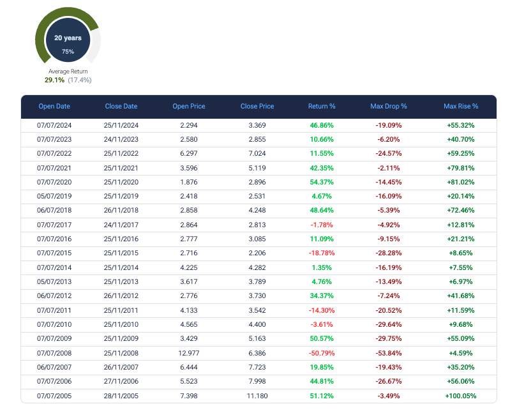This screenshot has width=524, height=420.
Task: Select negative return -50.79%
Action: (x=322, y=353)
